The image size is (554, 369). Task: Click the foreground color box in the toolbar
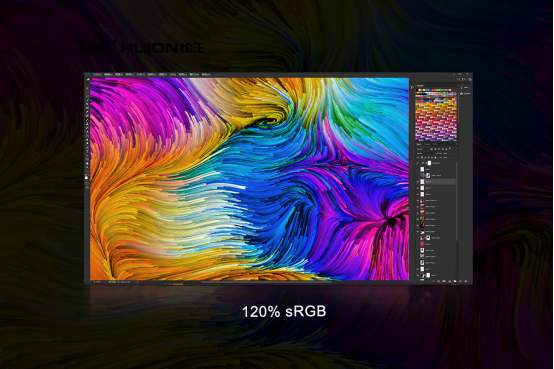(87, 177)
